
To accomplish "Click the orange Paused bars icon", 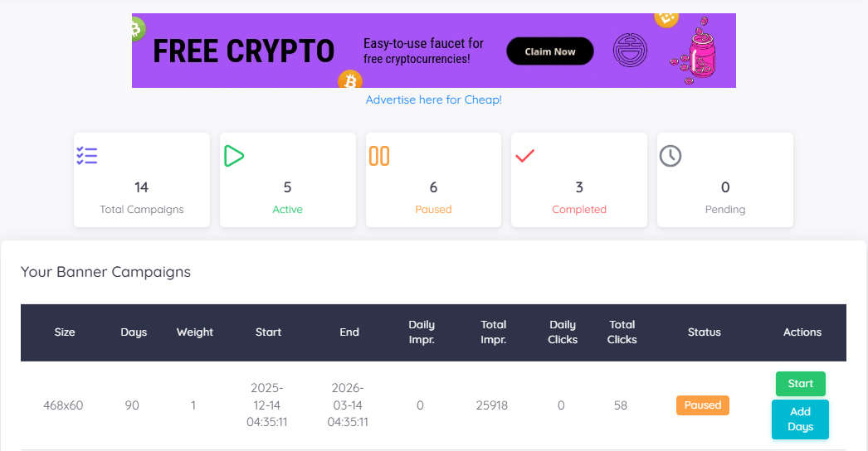I will (379, 156).
